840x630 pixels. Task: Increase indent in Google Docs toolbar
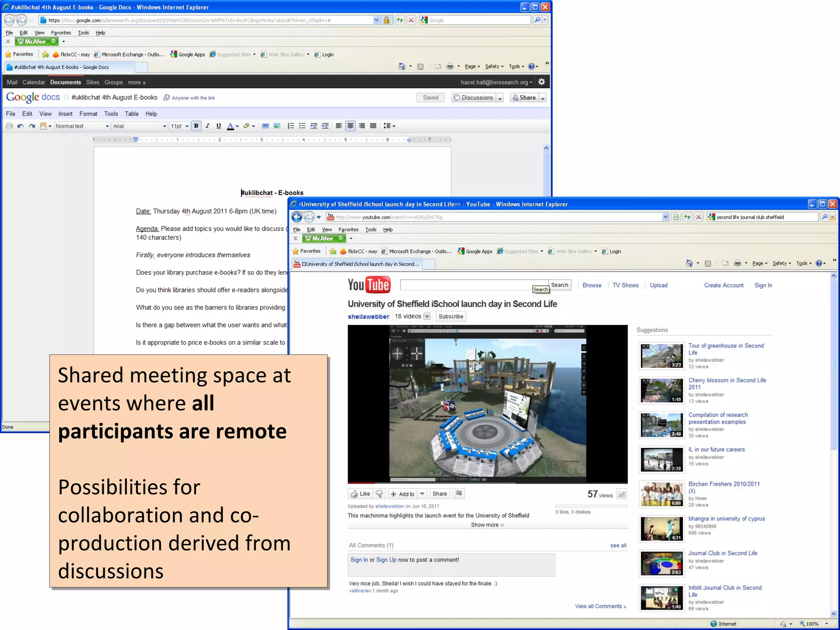325,126
